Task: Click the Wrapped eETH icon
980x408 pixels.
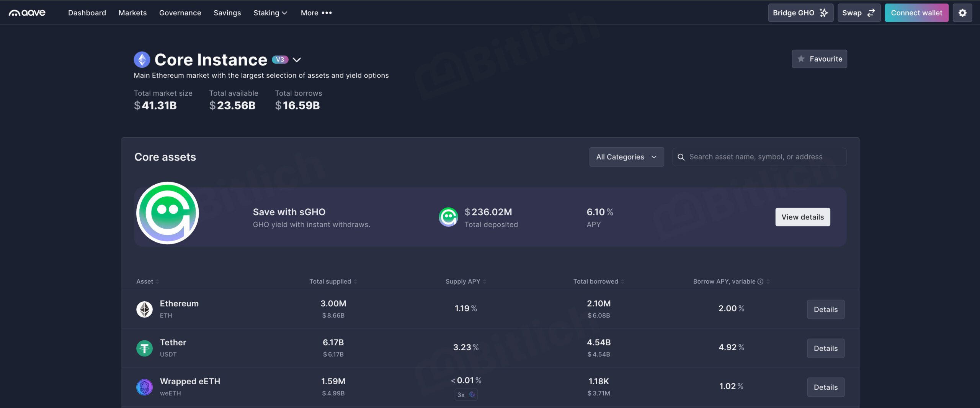Action: tap(144, 387)
